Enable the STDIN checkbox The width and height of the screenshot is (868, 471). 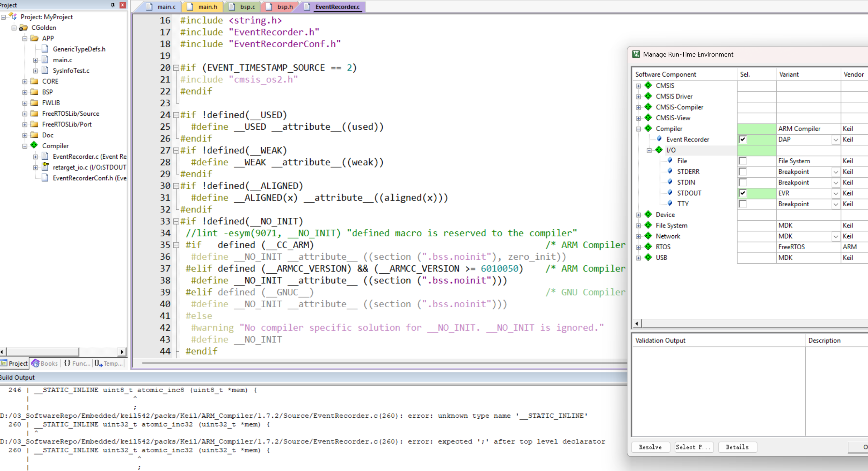tap(743, 182)
